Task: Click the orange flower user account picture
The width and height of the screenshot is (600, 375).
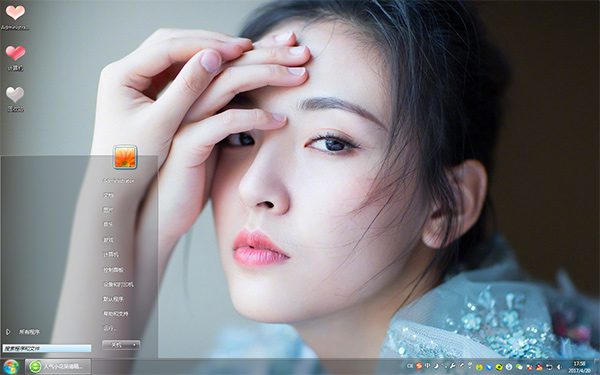Action: point(125,157)
